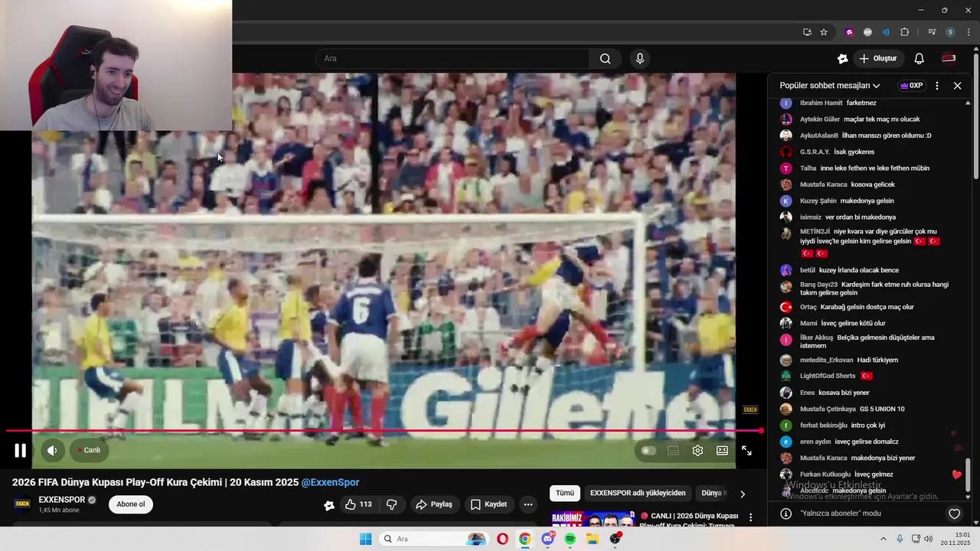Save video with Kaydet button
Screen dimensions: 980x551
[x=488, y=504]
